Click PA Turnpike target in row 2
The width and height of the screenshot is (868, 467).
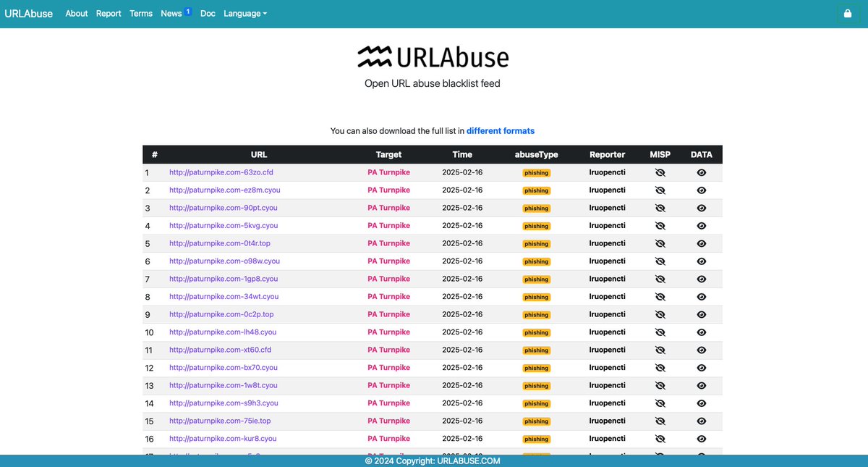coord(388,190)
